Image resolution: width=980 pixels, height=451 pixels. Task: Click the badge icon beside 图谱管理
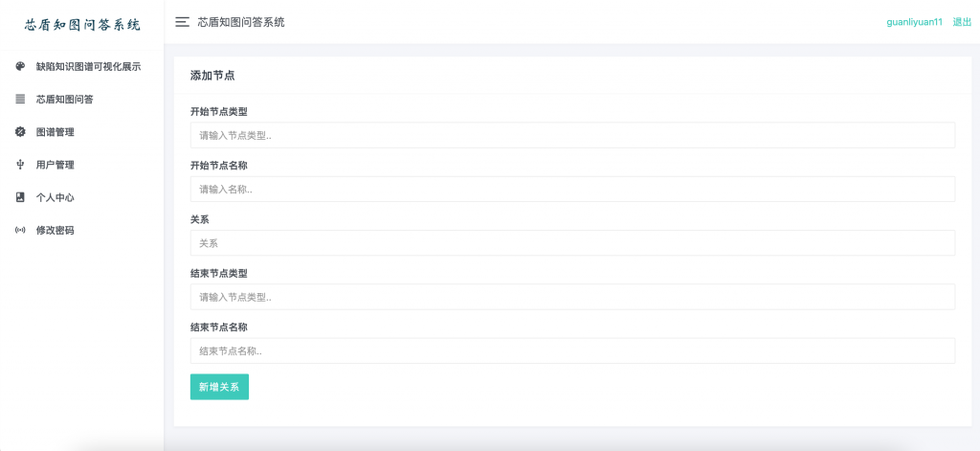[x=20, y=132]
